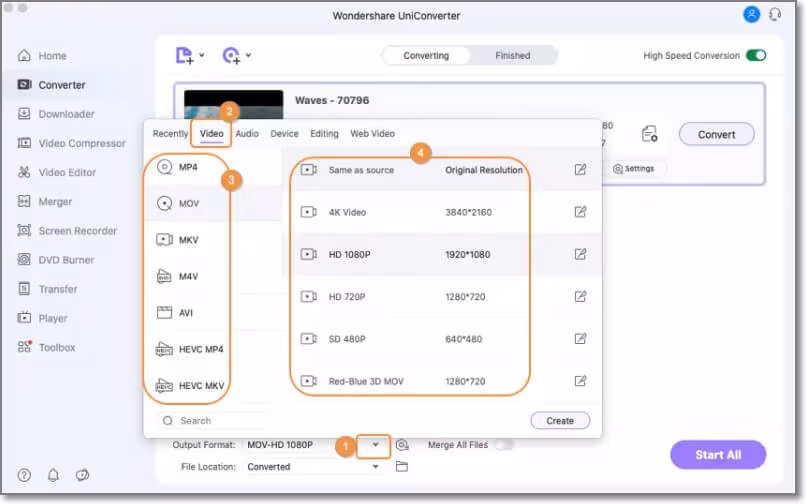Image resolution: width=806 pixels, height=504 pixels.
Task: Open the help question mark icon
Action: tap(24, 475)
